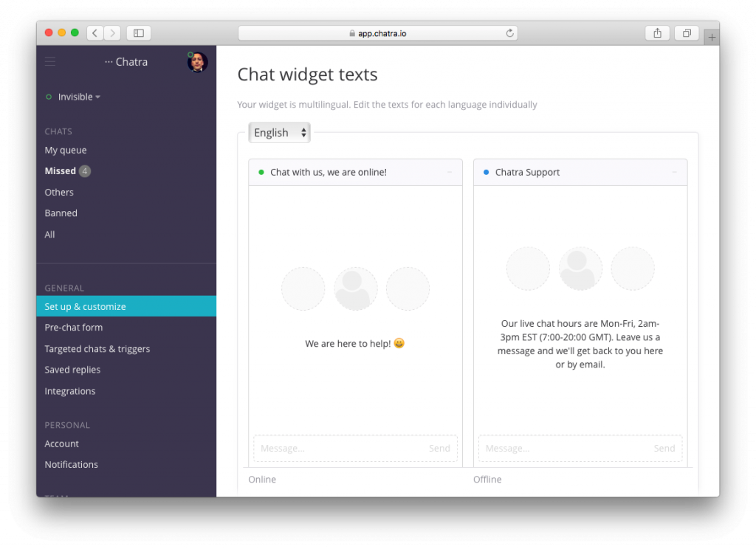
Task: Click the offline widget Message field
Action: (561, 449)
